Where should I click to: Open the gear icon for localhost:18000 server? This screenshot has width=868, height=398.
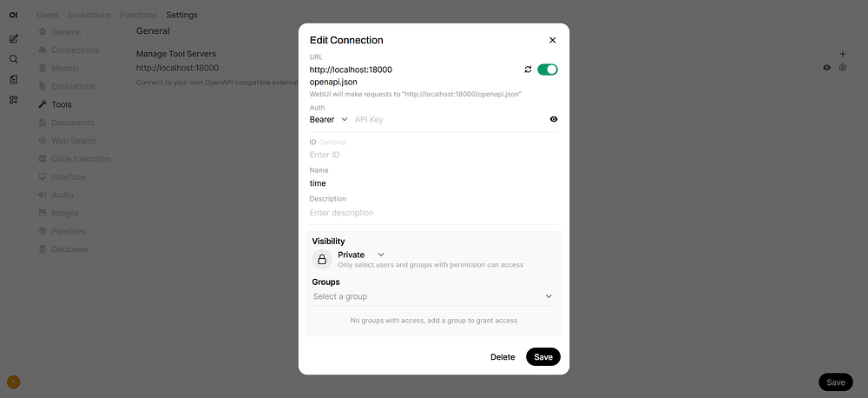[843, 68]
